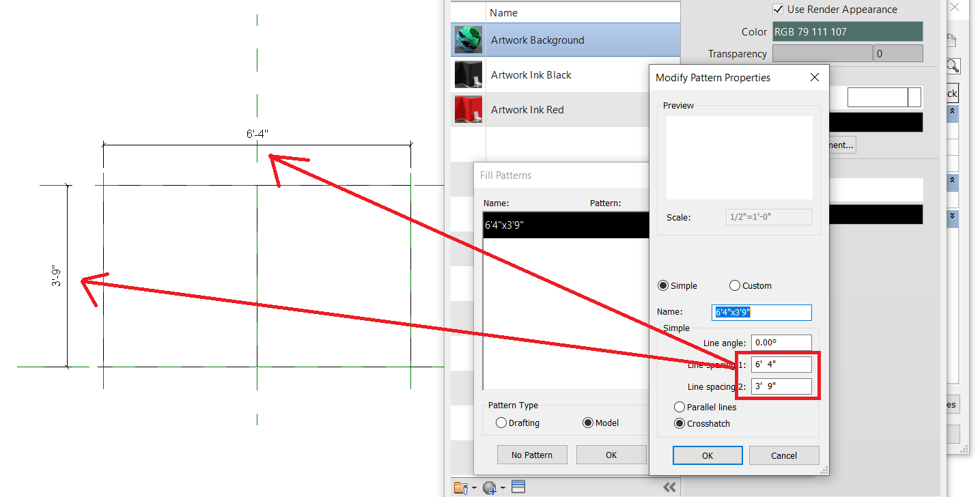
Task: Select Model pattern type
Action: 588,423
